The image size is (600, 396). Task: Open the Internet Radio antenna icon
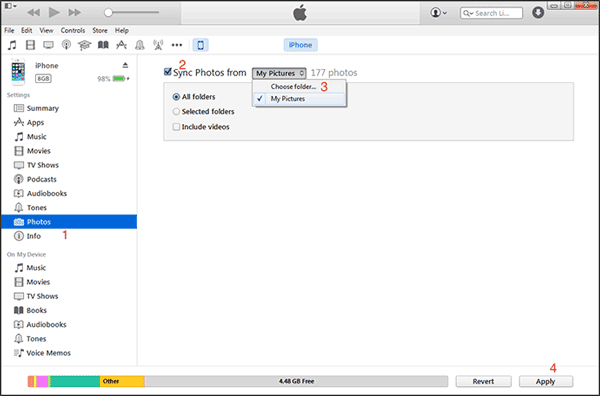click(158, 45)
